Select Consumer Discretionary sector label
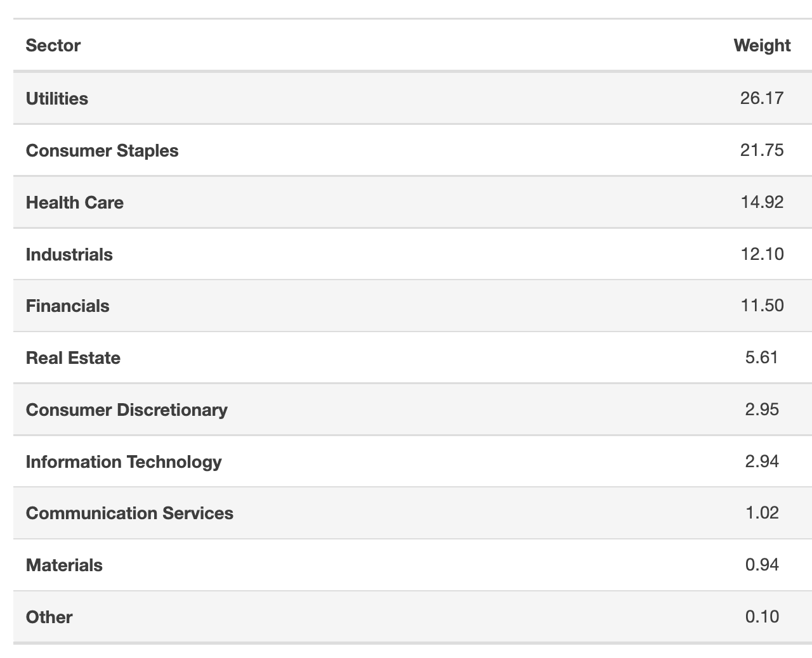 [127, 410]
